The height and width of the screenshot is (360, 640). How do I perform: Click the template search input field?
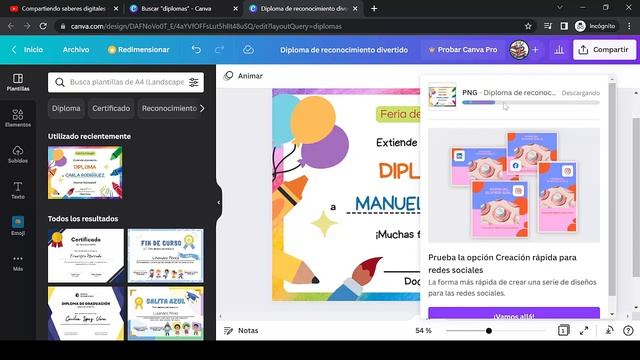[x=126, y=82]
